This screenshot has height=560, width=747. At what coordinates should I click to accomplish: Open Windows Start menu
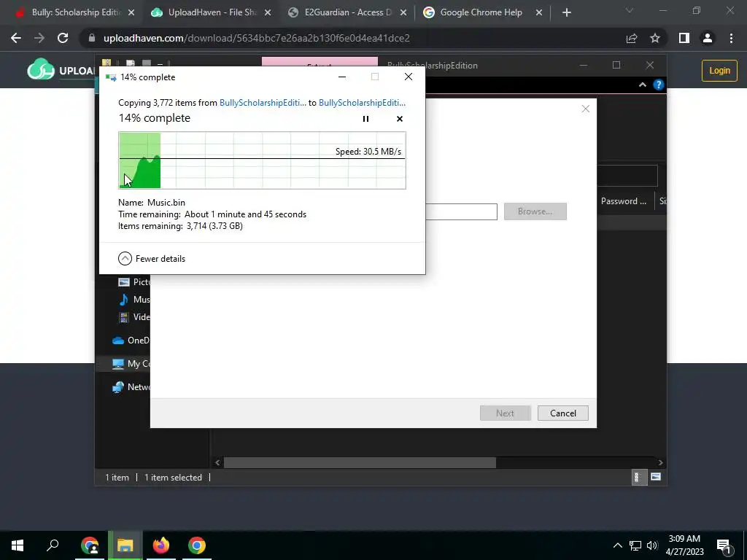18,545
